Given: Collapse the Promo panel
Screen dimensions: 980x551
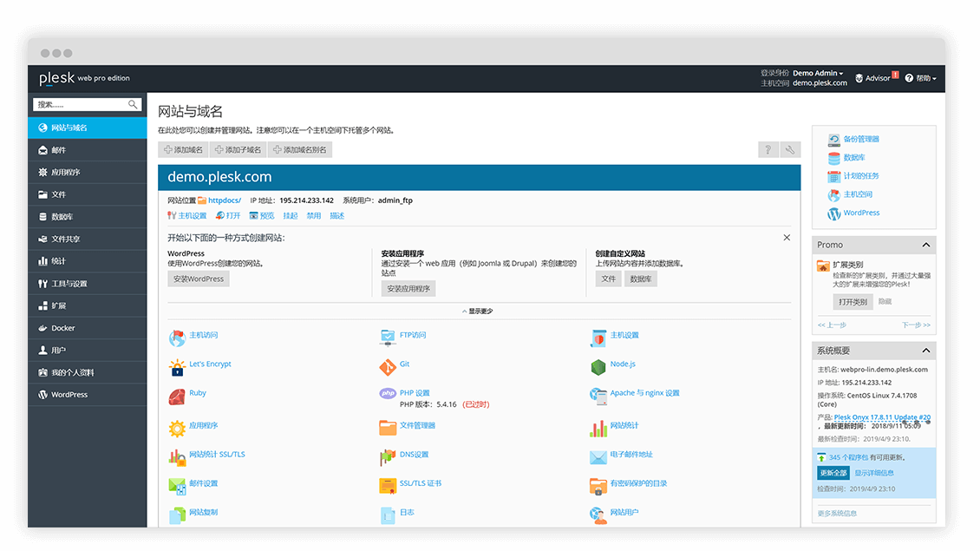Looking at the screenshot, I should (925, 246).
